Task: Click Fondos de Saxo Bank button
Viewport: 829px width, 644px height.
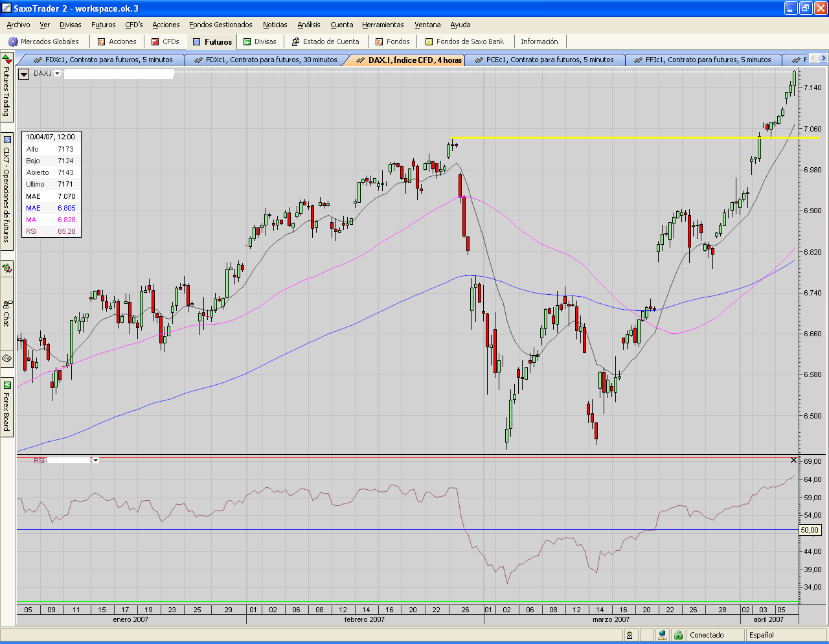Action: [464, 41]
